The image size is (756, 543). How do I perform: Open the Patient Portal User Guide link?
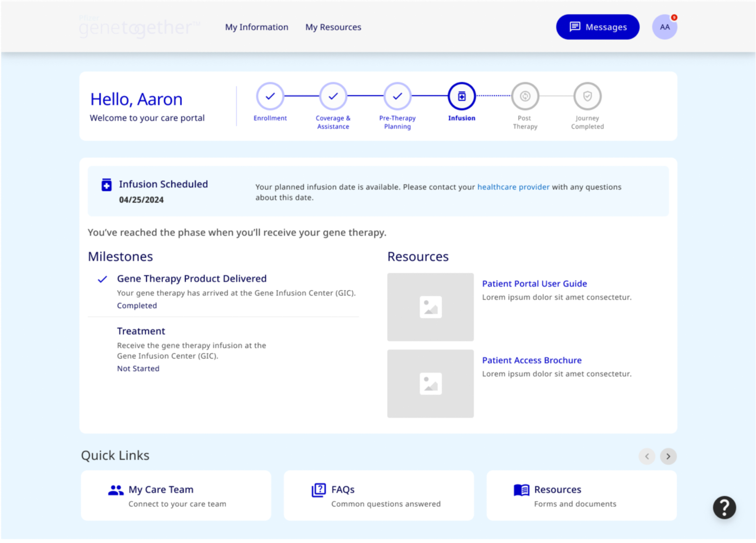[534, 283]
